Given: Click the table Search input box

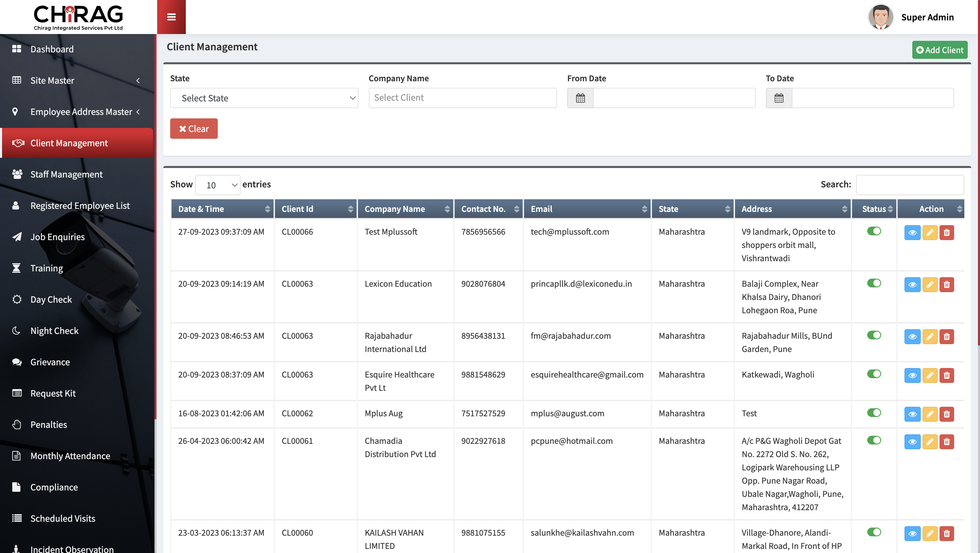Looking at the screenshot, I should [910, 185].
